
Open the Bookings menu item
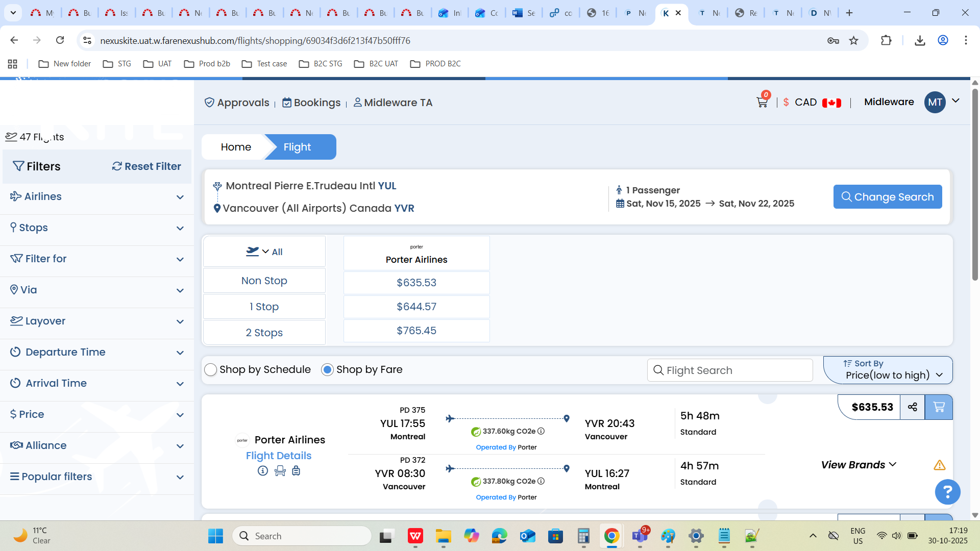311,103
